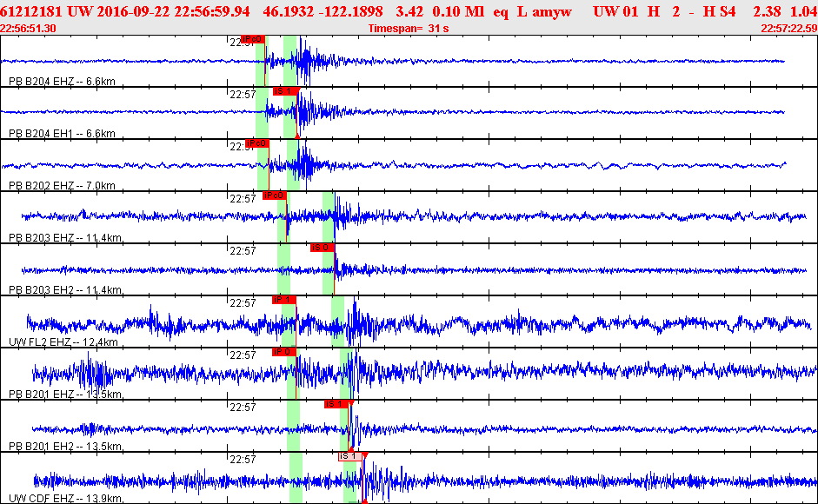Select the iP 0 pick flag on B201 EHZ
Image resolution: width=818 pixels, height=504 pixels.
pyautogui.click(x=284, y=352)
